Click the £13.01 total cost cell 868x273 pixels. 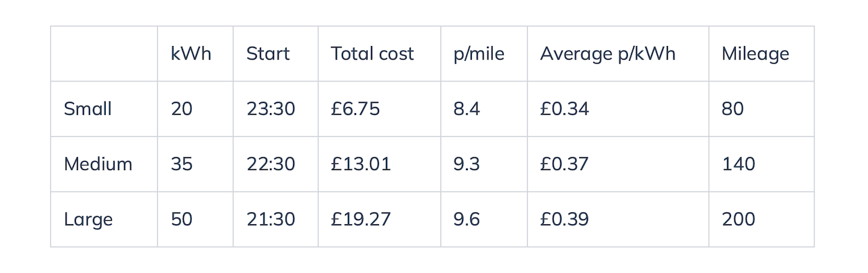(x=361, y=164)
